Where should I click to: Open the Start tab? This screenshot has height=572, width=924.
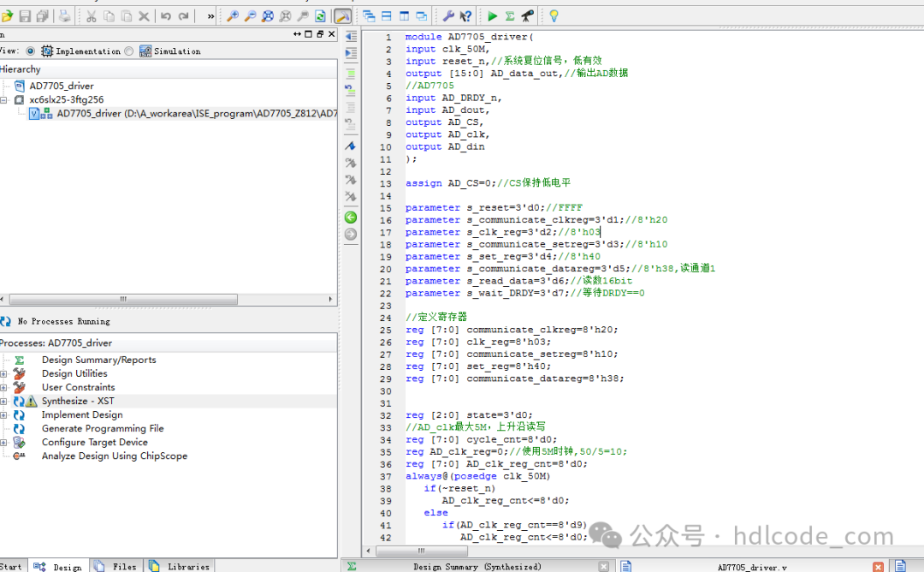12,566
